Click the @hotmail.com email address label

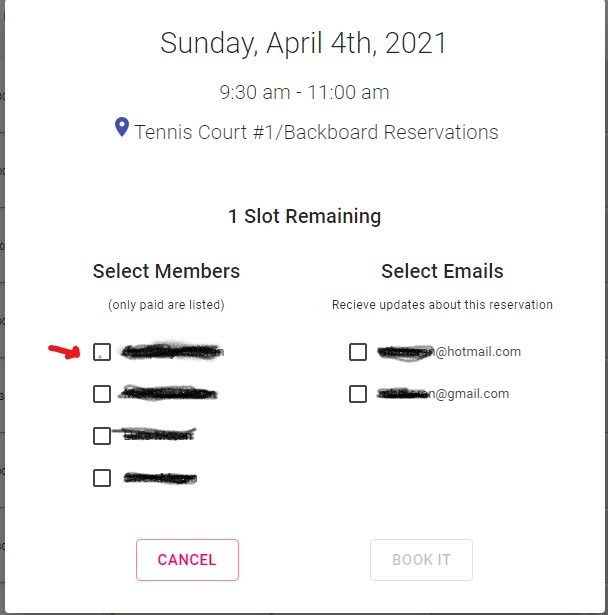(x=449, y=352)
